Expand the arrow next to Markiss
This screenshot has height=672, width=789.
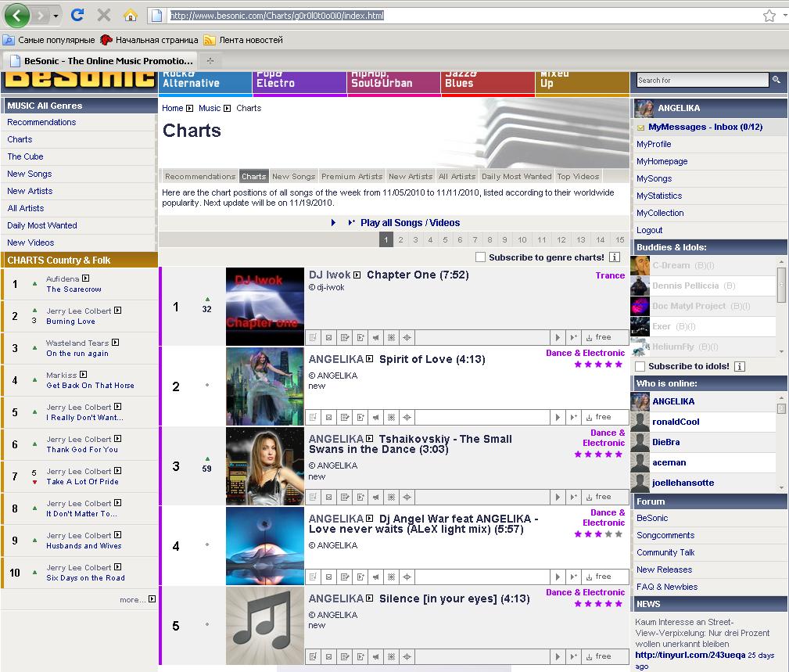click(84, 375)
